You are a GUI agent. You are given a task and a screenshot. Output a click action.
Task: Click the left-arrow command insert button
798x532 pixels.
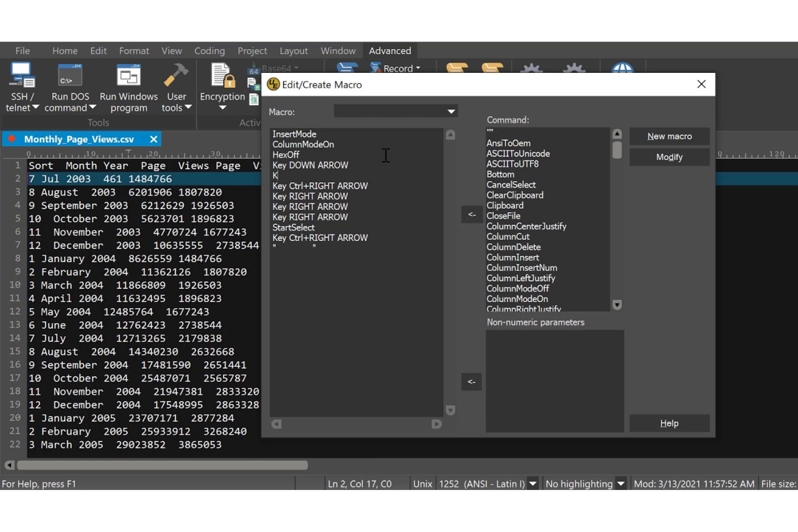click(471, 215)
